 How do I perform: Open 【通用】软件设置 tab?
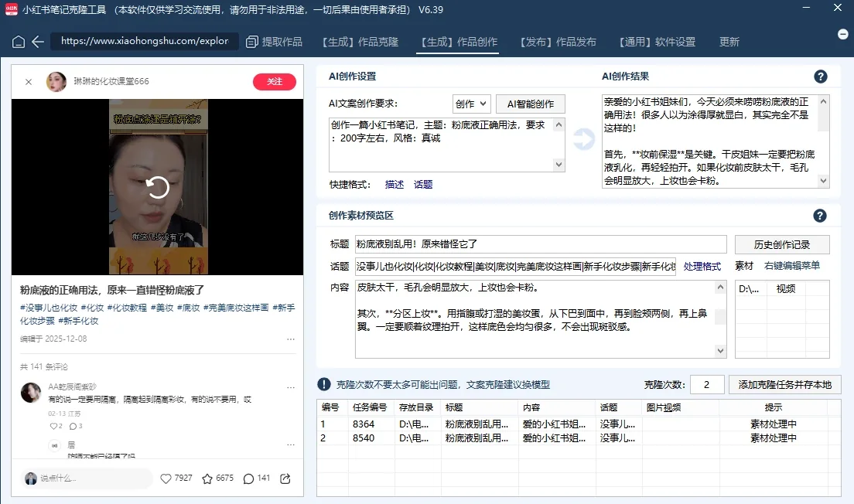pyautogui.click(x=657, y=42)
